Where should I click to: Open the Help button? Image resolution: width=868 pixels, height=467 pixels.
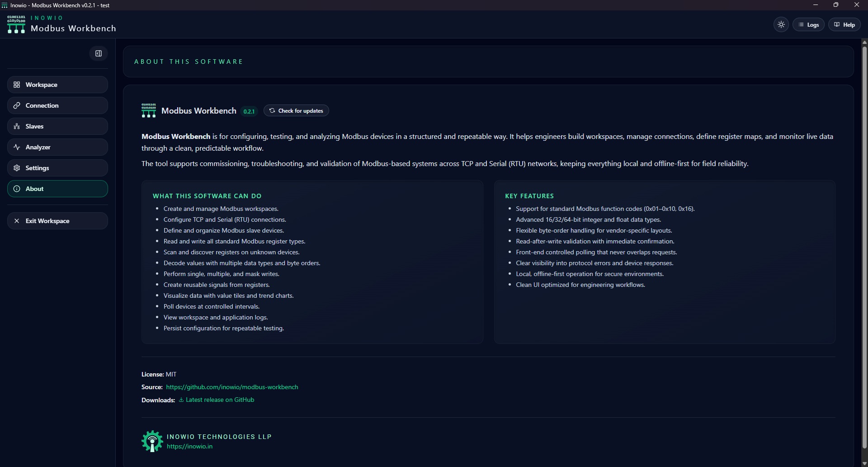click(x=844, y=25)
